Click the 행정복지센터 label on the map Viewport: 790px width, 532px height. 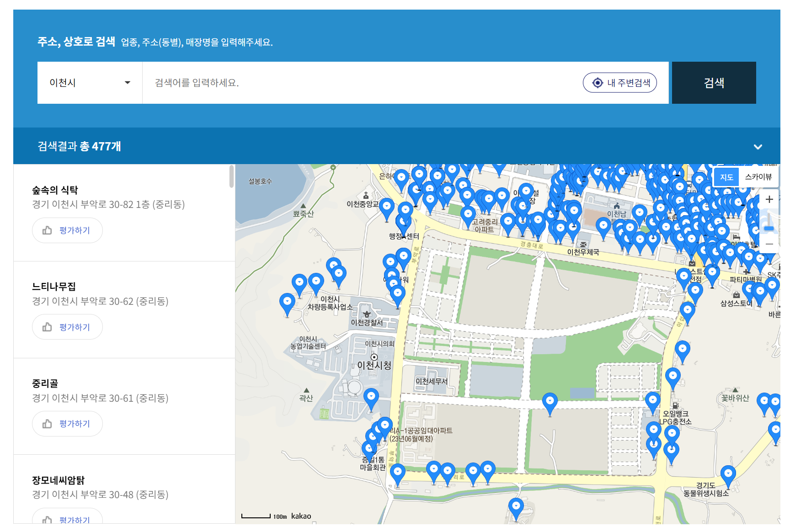(x=404, y=236)
